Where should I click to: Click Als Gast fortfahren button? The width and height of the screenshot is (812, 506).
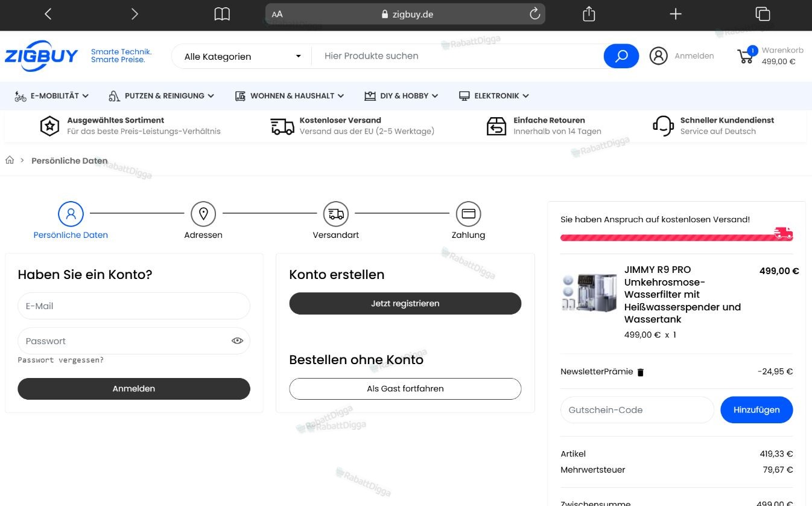[x=405, y=389]
